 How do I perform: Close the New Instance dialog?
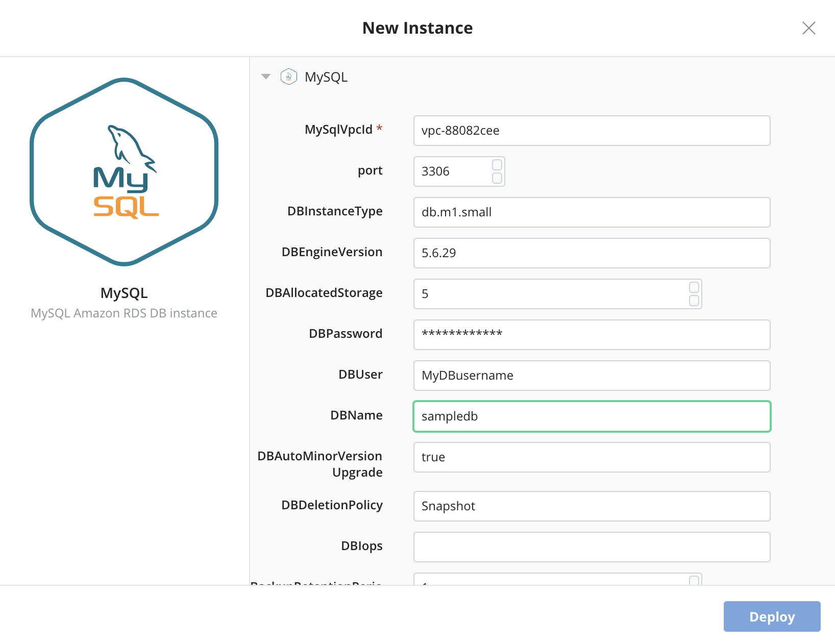[x=808, y=28]
